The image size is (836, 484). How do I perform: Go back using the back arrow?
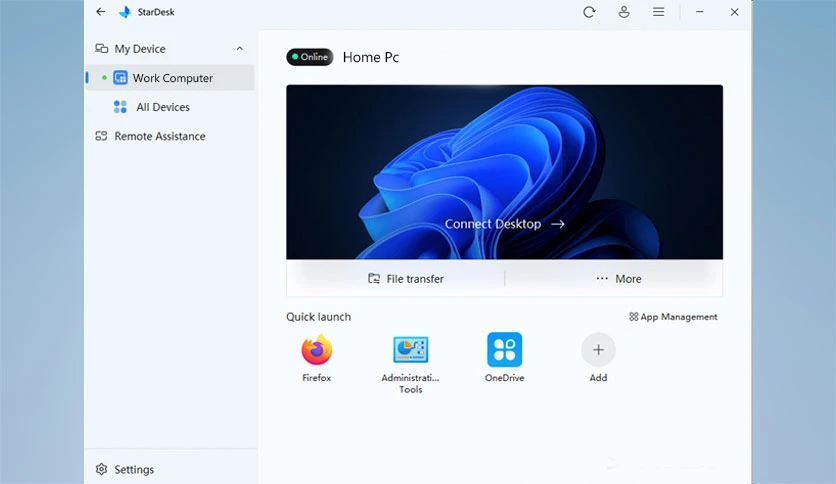pos(101,12)
